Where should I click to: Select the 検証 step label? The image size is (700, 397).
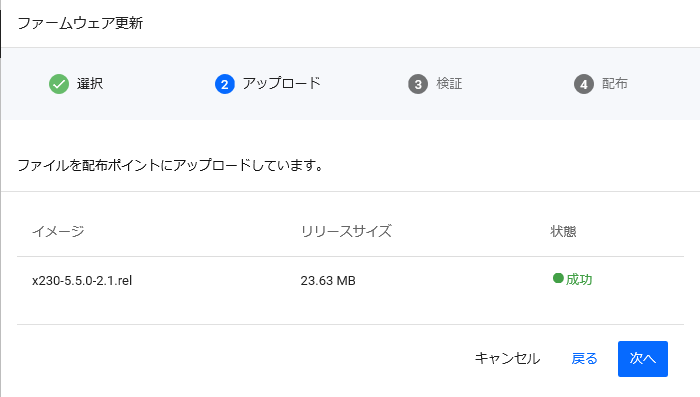449,84
